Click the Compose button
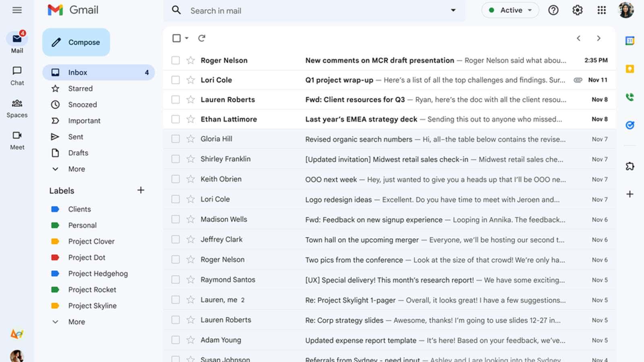This screenshot has height=362, width=644. click(76, 42)
